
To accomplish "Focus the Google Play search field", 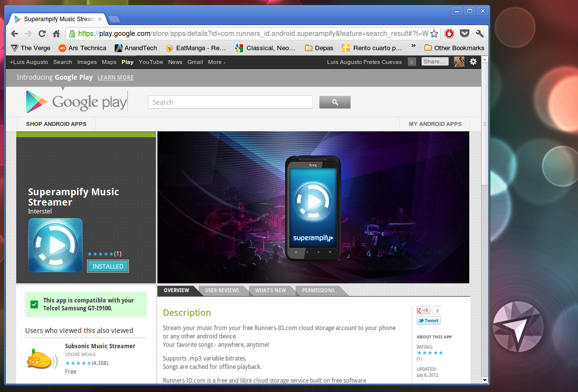I will coord(230,102).
